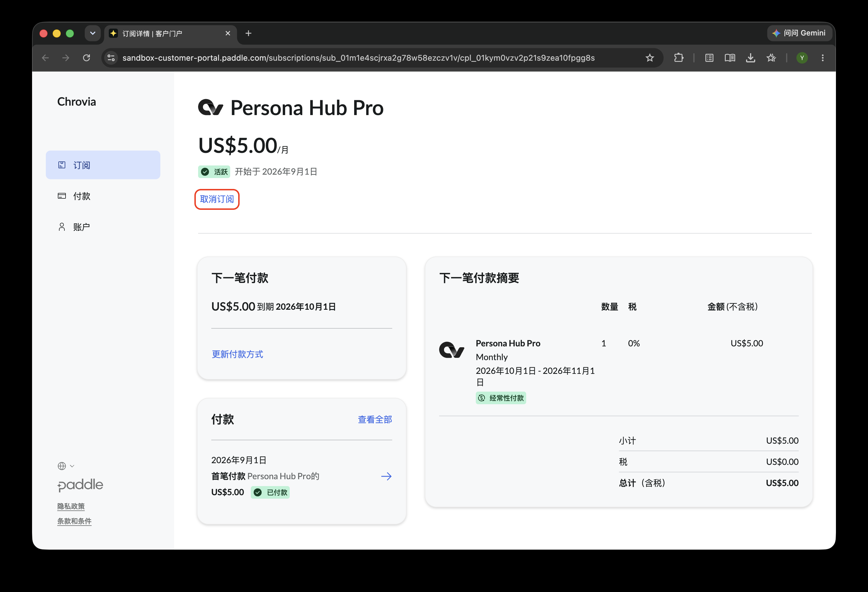Click the 经常性付款 badge

501,398
